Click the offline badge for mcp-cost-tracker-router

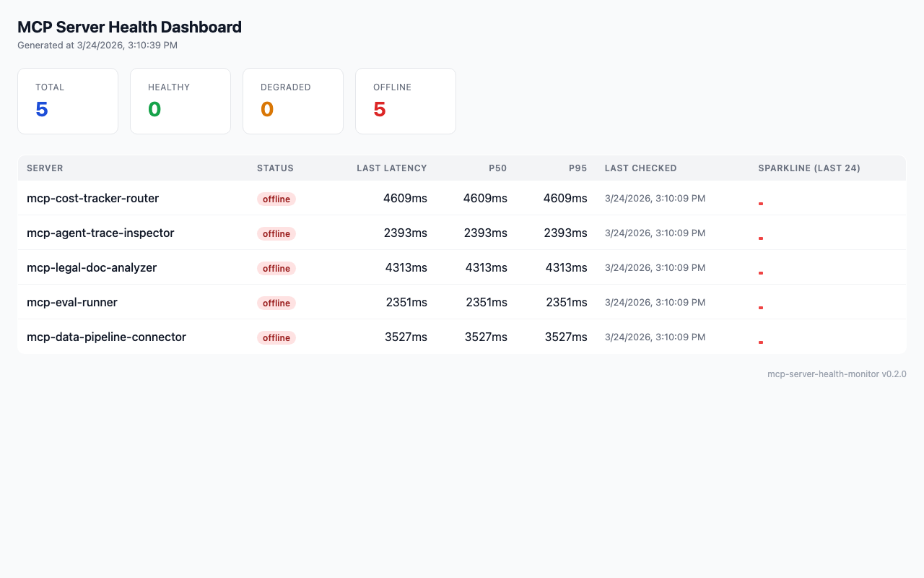276,199
